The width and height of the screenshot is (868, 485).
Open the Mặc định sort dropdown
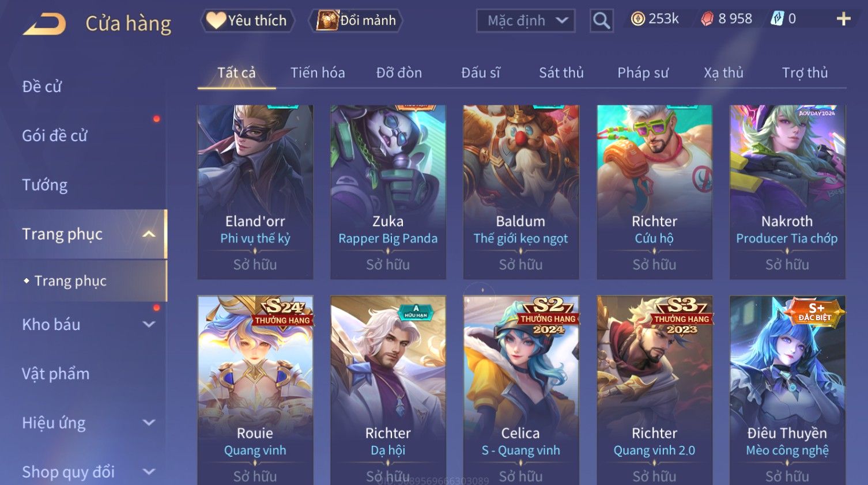526,21
